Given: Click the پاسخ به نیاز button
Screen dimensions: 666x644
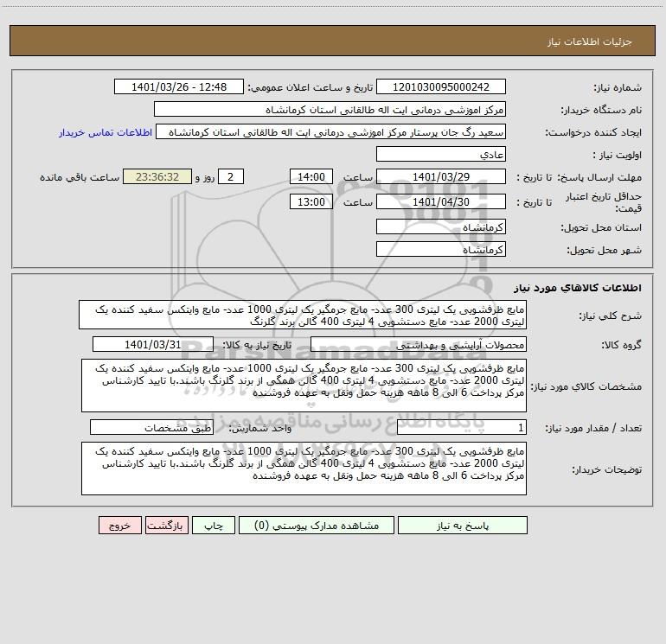Looking at the screenshot, I should pos(463,526).
